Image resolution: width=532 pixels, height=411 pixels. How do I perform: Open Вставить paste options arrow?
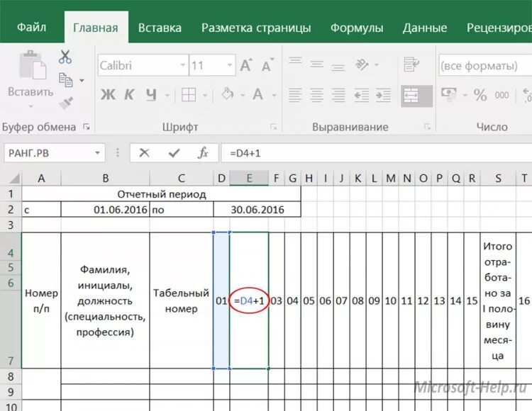click(x=31, y=106)
